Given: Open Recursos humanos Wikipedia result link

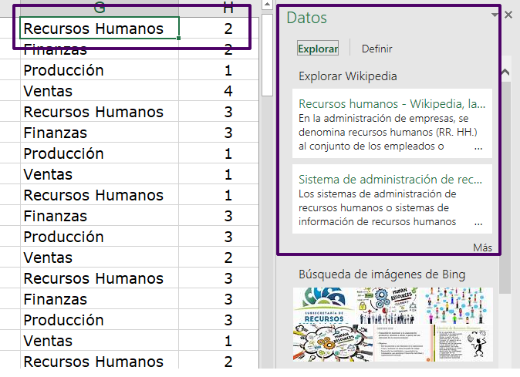Looking at the screenshot, I should pyautogui.click(x=392, y=104).
